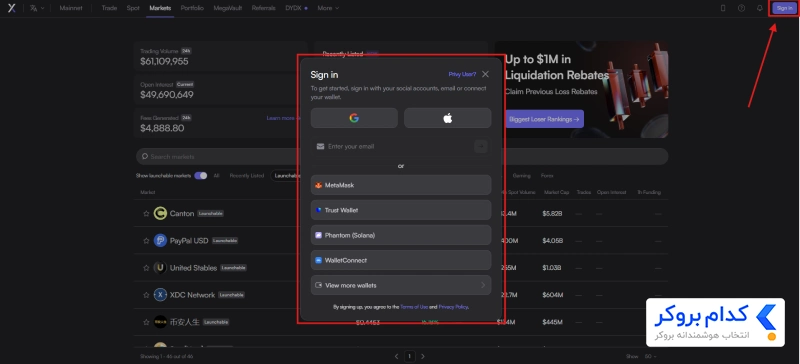Open the DYDX token page
800x364 pixels.
[x=296, y=8]
